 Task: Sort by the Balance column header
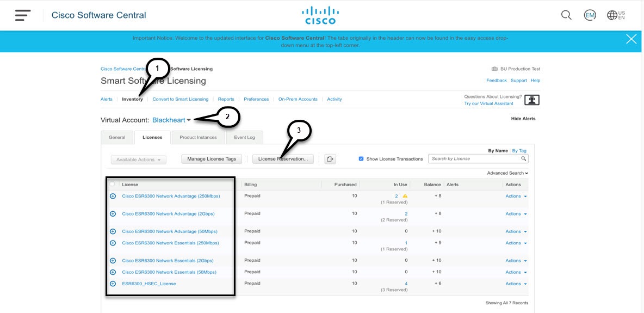[433, 185]
